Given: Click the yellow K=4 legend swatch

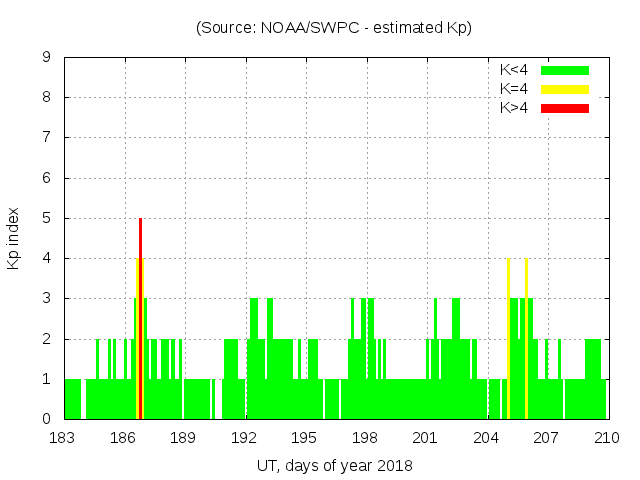Looking at the screenshot, I should pyautogui.click(x=565, y=89).
